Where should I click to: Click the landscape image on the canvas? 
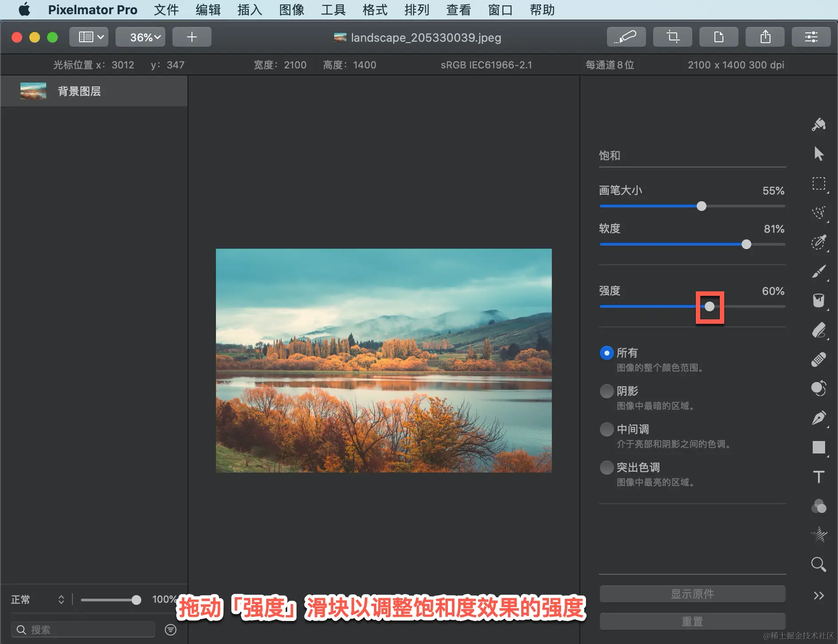click(x=384, y=361)
